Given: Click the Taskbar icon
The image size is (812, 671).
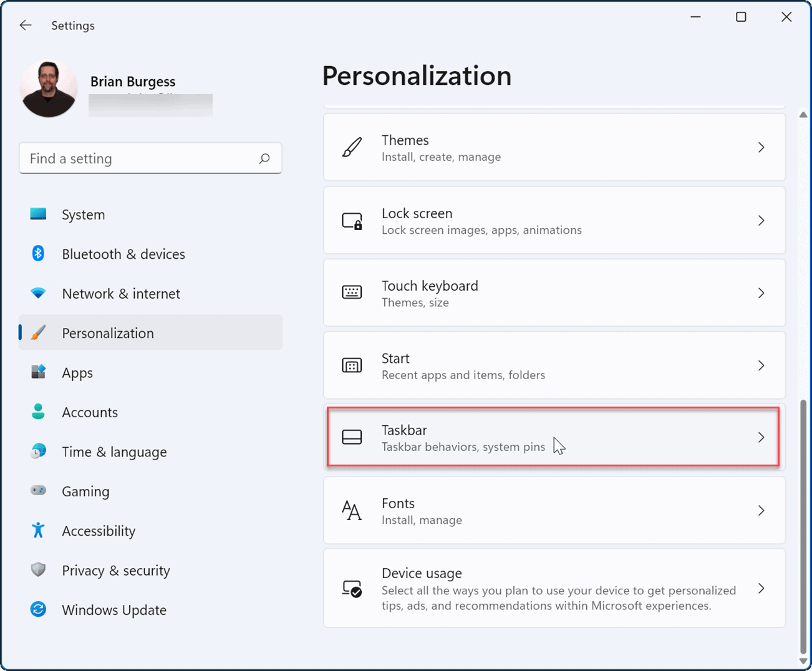Looking at the screenshot, I should (x=352, y=437).
